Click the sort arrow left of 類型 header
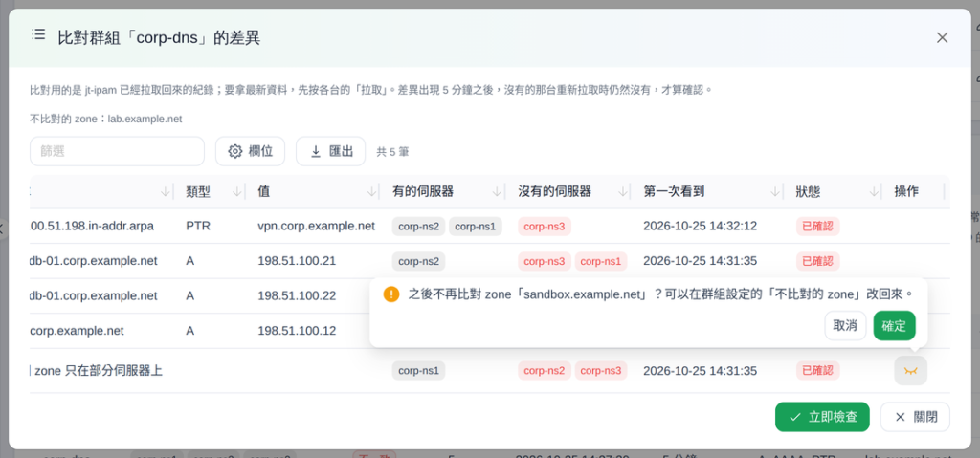The height and width of the screenshot is (458, 980). (x=165, y=192)
